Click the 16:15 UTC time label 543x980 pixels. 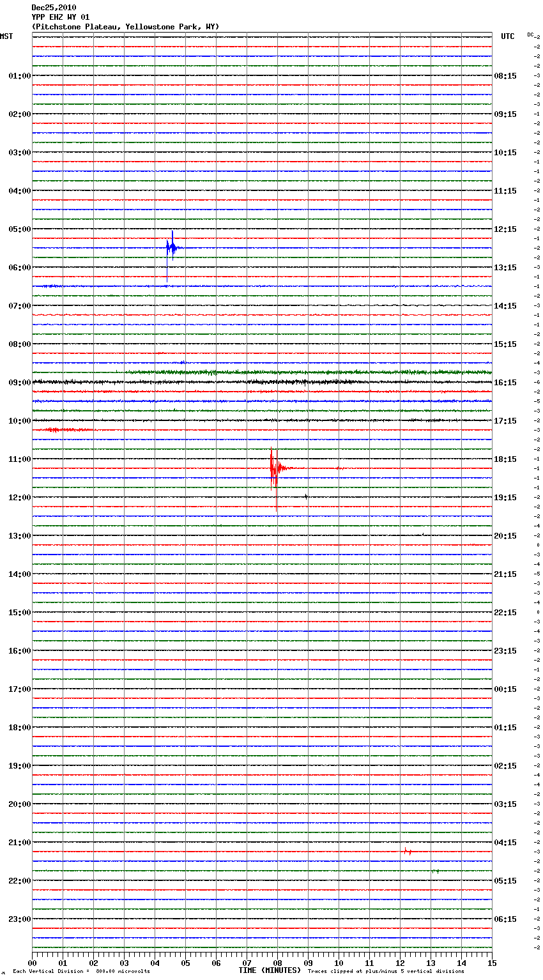(x=505, y=383)
